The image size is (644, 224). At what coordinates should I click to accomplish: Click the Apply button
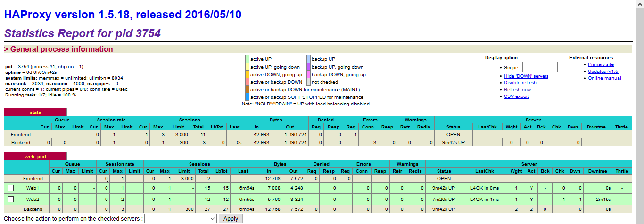pyautogui.click(x=231, y=219)
